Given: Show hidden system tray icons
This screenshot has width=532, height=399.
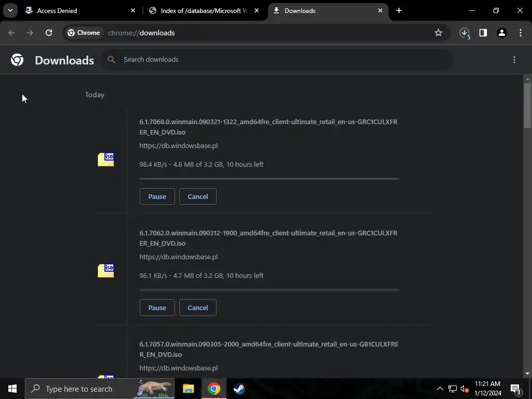Looking at the screenshot, I should (440, 389).
